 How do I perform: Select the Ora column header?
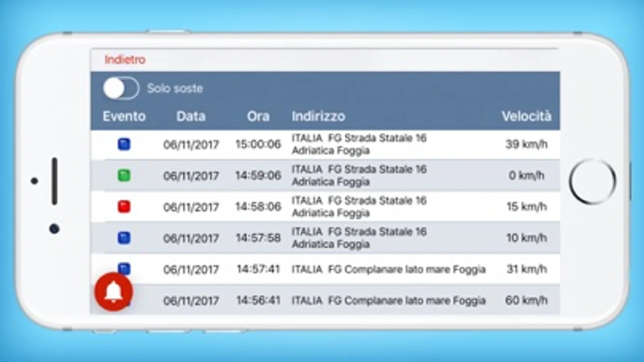[258, 116]
